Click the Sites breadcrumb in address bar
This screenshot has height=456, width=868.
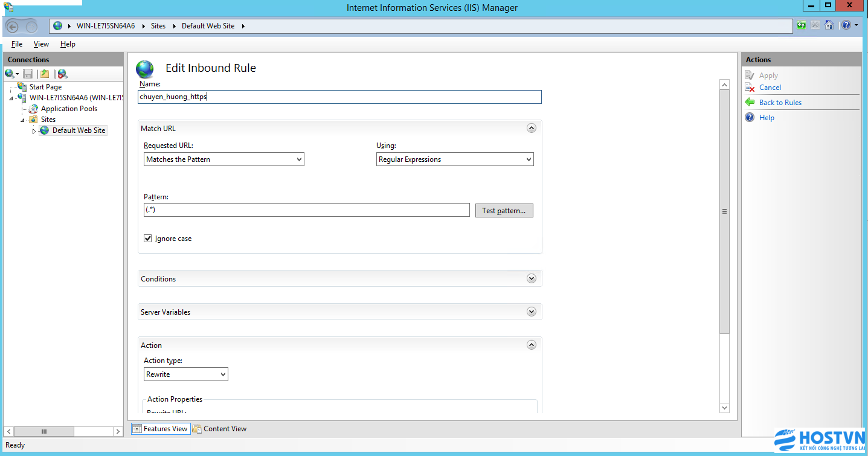(x=158, y=26)
